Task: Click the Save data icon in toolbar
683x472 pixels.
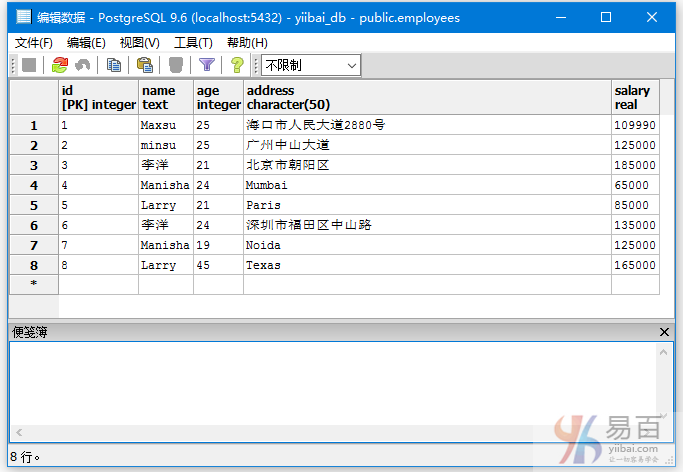Action: click(29, 65)
